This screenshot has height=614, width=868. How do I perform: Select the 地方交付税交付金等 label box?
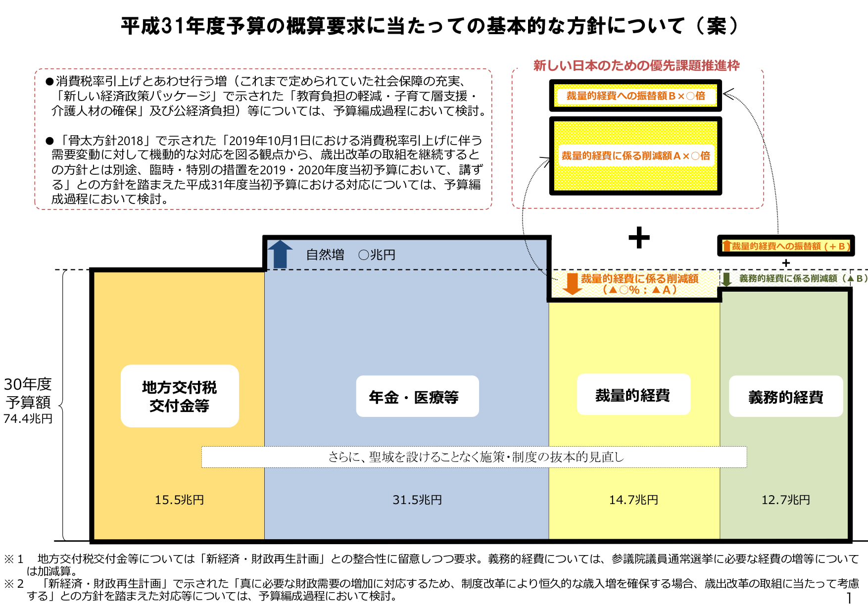(x=180, y=396)
